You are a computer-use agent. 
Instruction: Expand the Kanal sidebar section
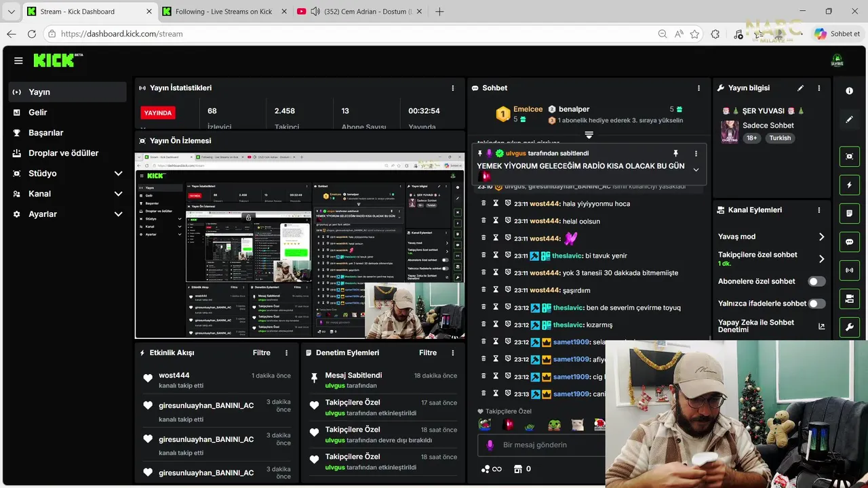point(68,194)
